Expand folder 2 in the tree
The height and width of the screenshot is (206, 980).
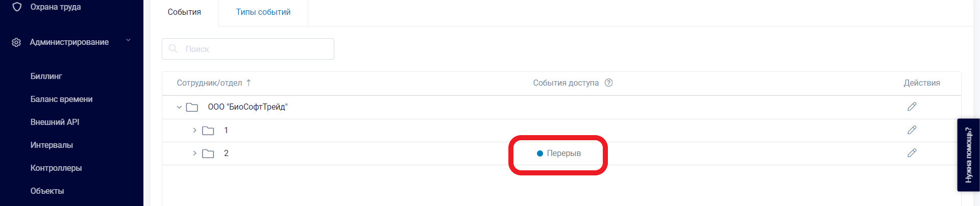click(x=194, y=153)
